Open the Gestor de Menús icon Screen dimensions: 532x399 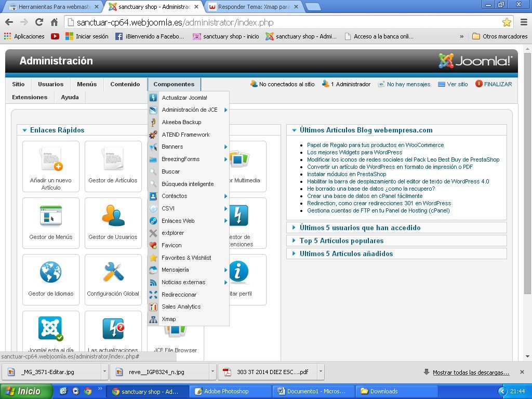51,223
